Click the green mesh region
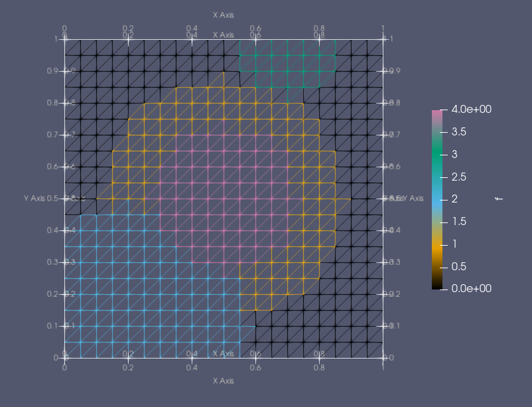Screen dimensions: 532x407 (x=288, y=64)
